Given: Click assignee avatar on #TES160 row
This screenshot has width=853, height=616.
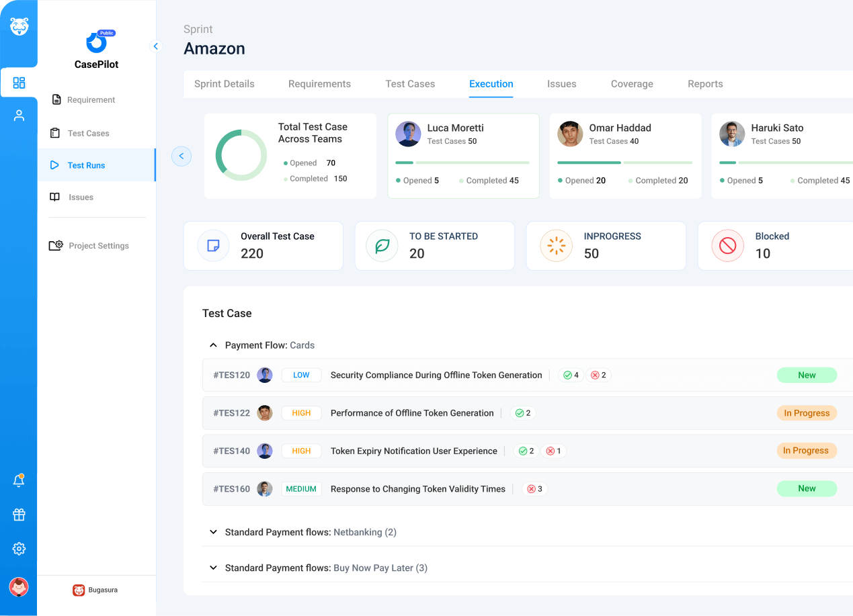Looking at the screenshot, I should [265, 489].
